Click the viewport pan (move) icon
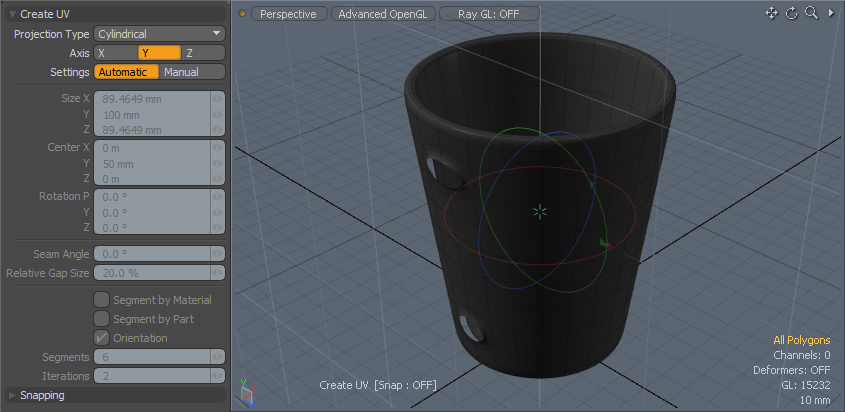845x412 pixels. click(x=772, y=13)
